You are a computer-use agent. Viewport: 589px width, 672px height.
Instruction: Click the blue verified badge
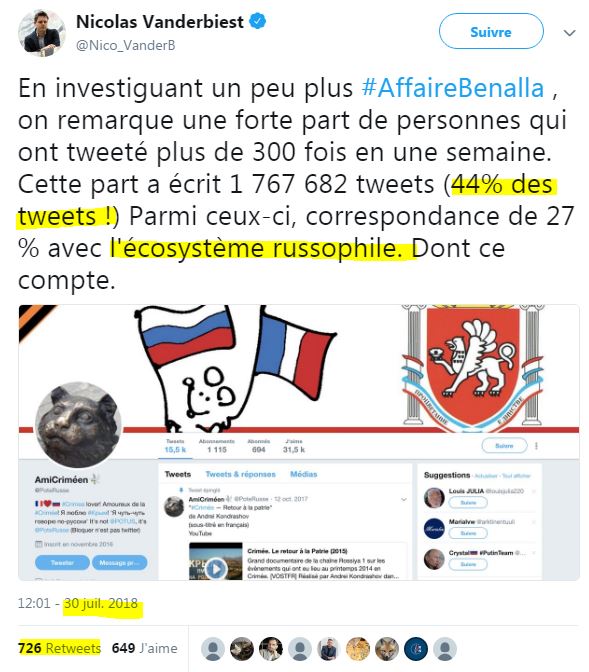pos(258,21)
